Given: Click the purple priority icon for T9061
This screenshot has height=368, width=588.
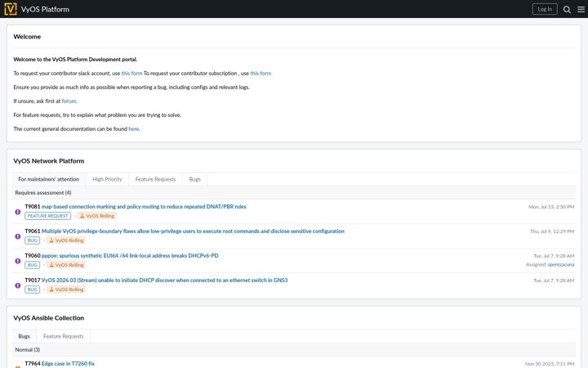Looking at the screenshot, I should [x=18, y=236].
